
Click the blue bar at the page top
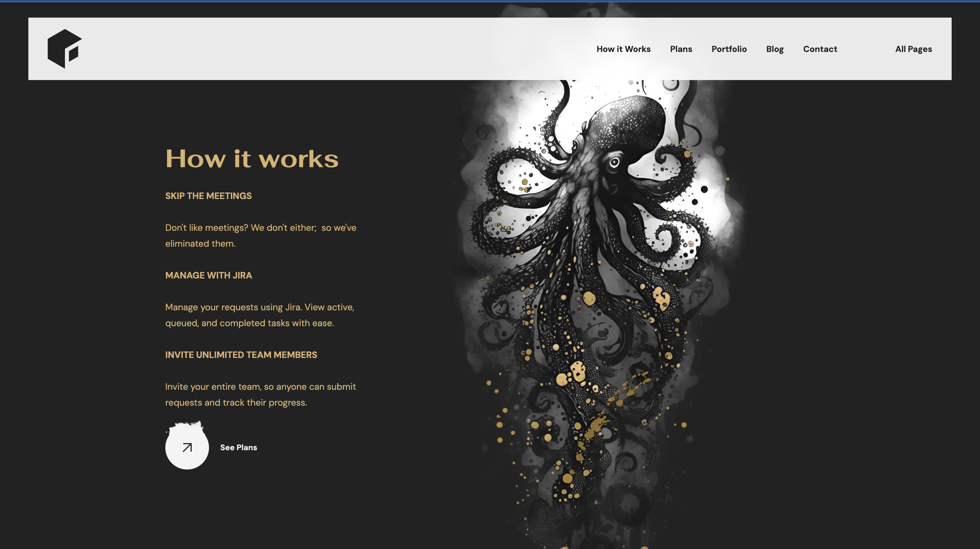pos(490,1)
